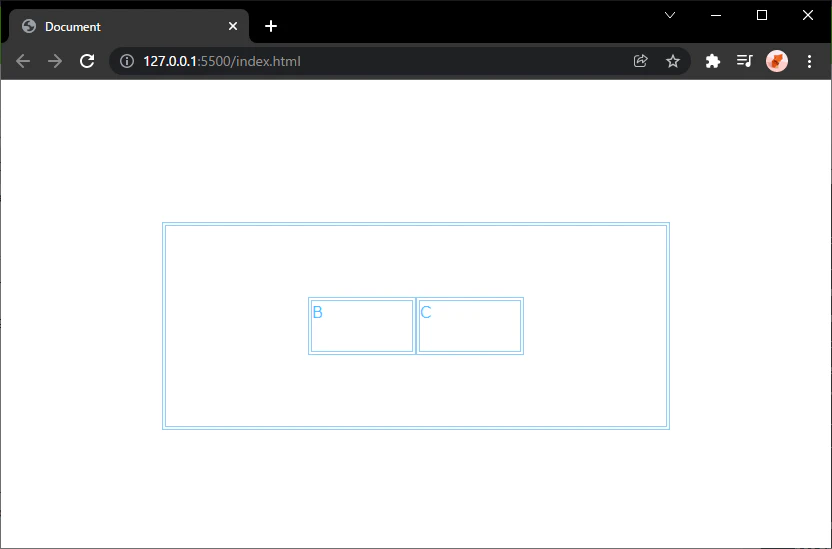
Task: Reload the page with the refresh icon
Action: [87, 61]
